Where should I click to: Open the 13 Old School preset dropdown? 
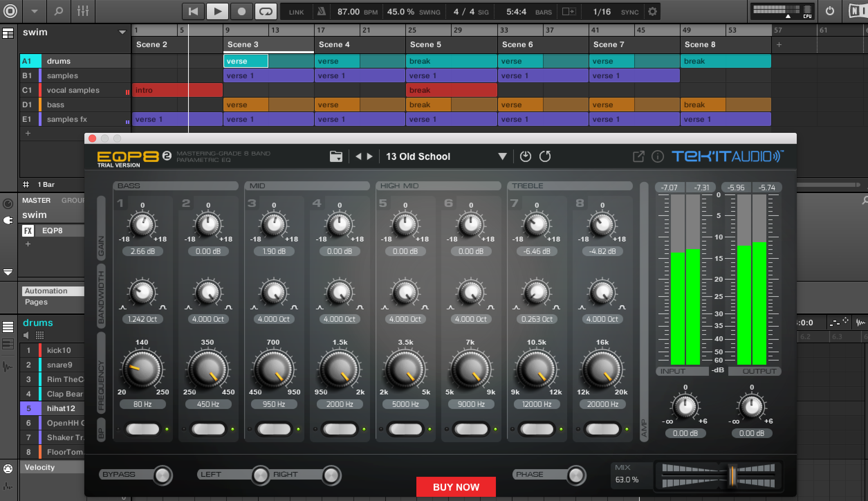(502, 156)
